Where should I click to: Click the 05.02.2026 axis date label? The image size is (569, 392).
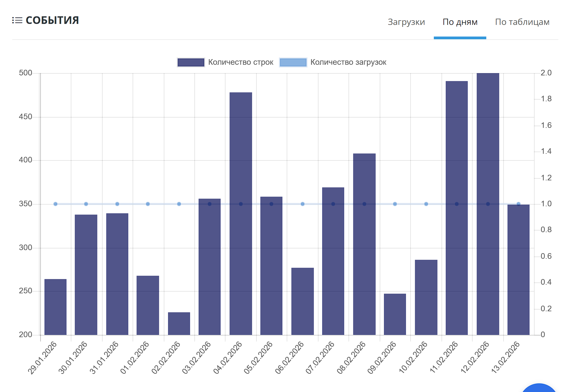(258, 358)
